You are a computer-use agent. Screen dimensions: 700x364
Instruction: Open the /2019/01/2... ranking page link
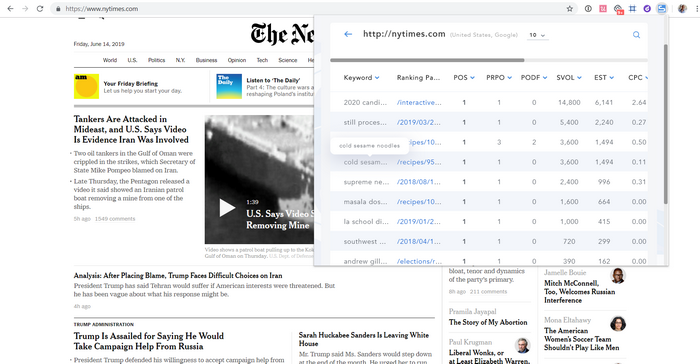coord(418,222)
